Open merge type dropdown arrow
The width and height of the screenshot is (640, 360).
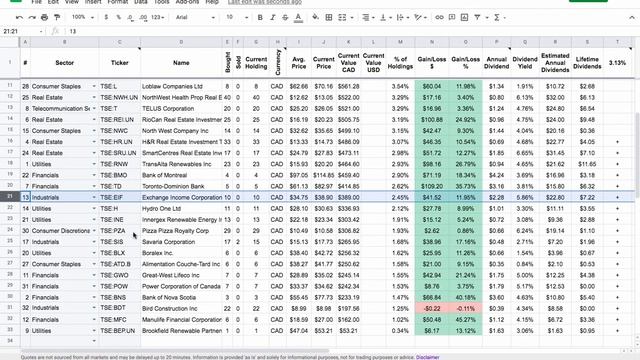[352, 18]
